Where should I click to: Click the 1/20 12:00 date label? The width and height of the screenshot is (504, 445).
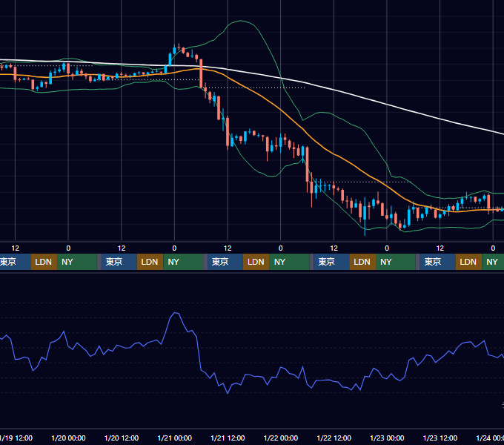tap(122, 438)
